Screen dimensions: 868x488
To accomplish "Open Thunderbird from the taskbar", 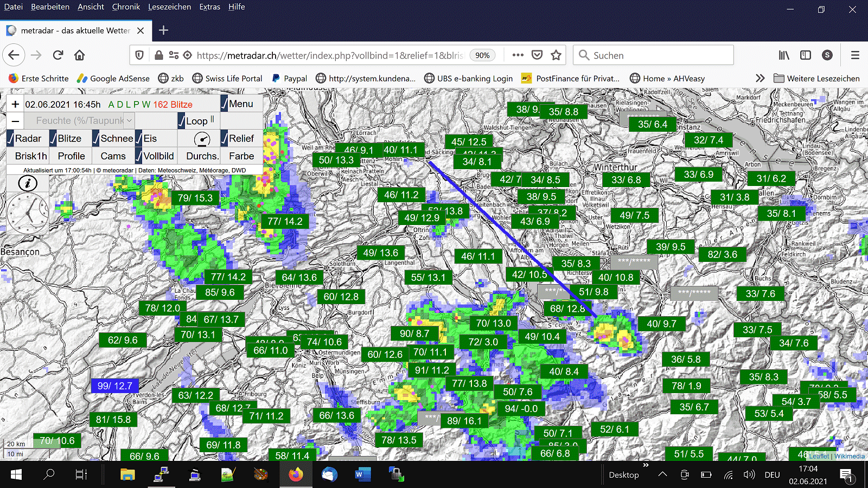I will click(x=329, y=475).
